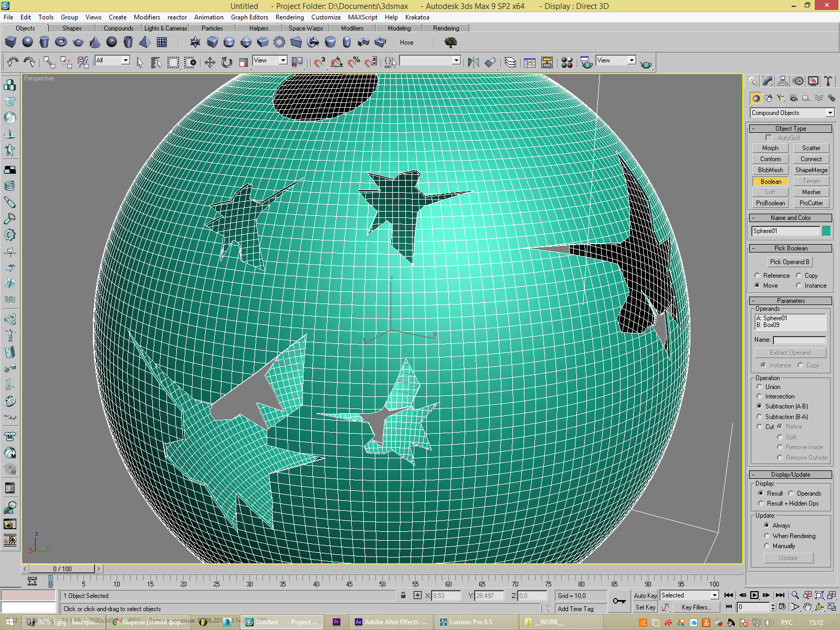Quick Render with the teapot icon
Screen dimensions: 840x630
pos(646,64)
